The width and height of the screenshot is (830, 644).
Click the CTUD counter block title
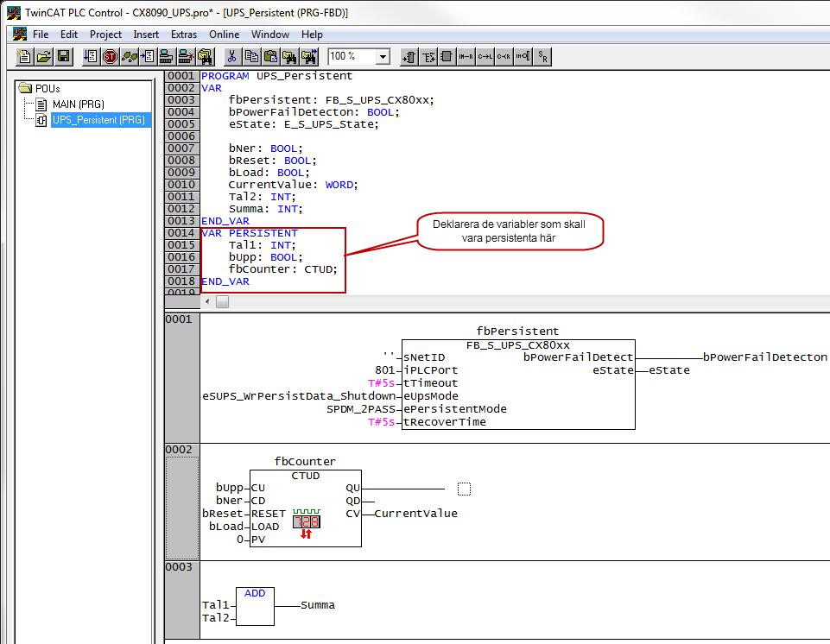306,476
